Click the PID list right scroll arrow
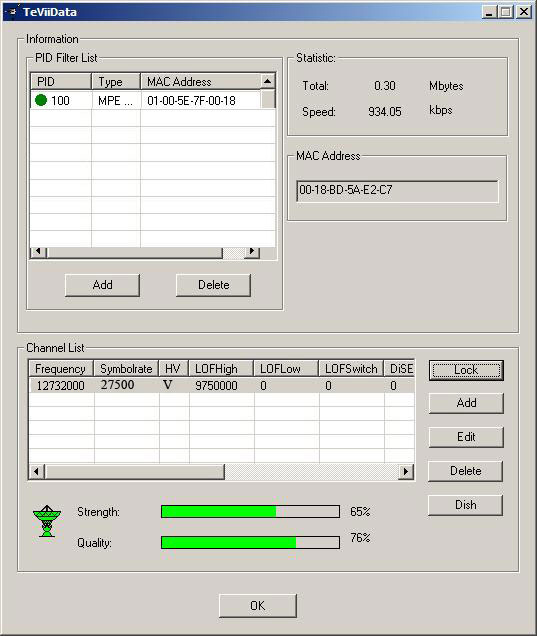537x636 pixels. [252, 252]
